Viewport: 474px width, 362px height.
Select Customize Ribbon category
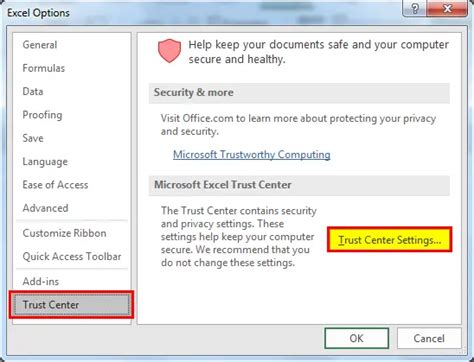tap(71, 233)
